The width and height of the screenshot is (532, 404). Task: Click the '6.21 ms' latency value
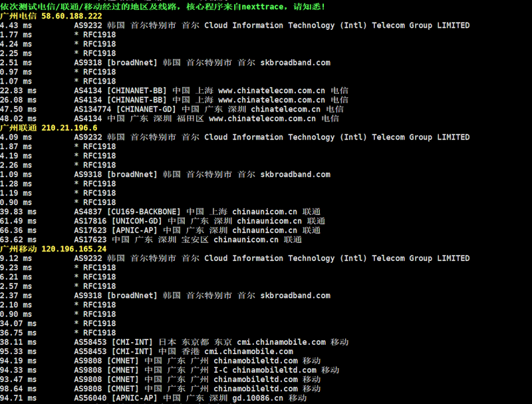click(16, 277)
